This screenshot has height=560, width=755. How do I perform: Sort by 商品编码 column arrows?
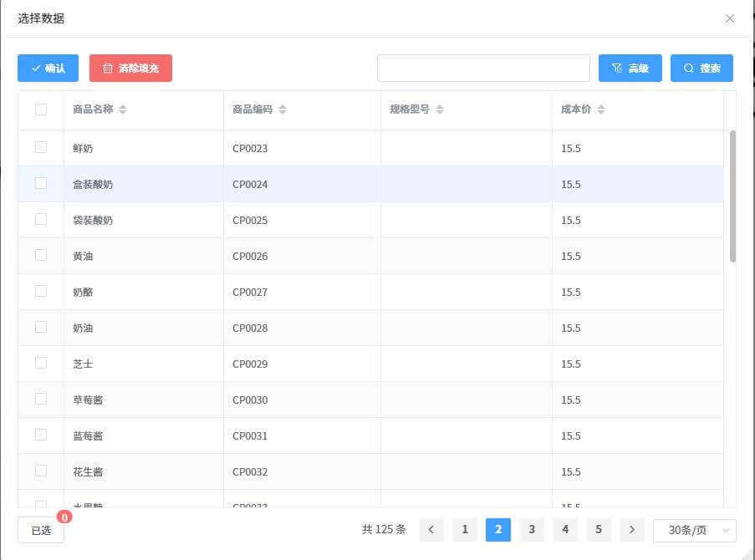[x=283, y=109]
